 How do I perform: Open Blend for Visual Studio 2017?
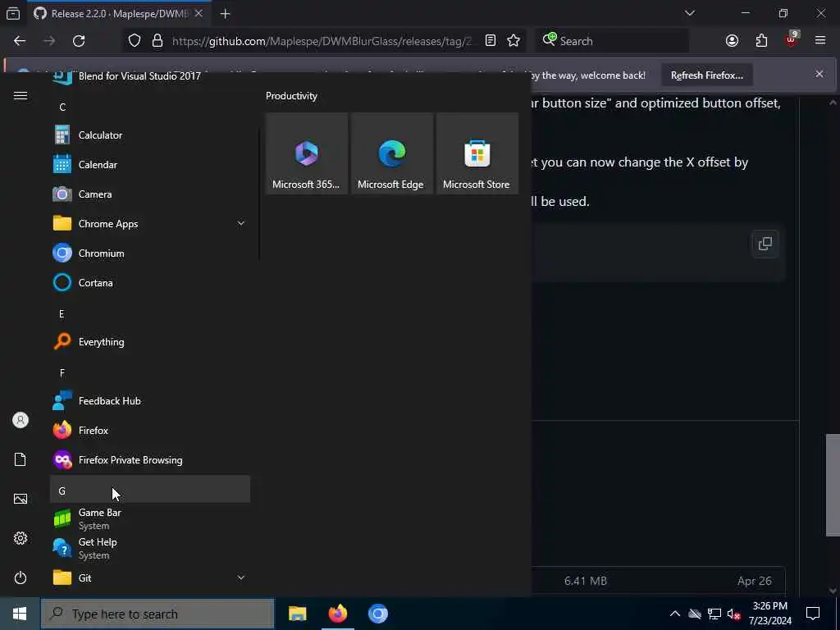(150, 78)
